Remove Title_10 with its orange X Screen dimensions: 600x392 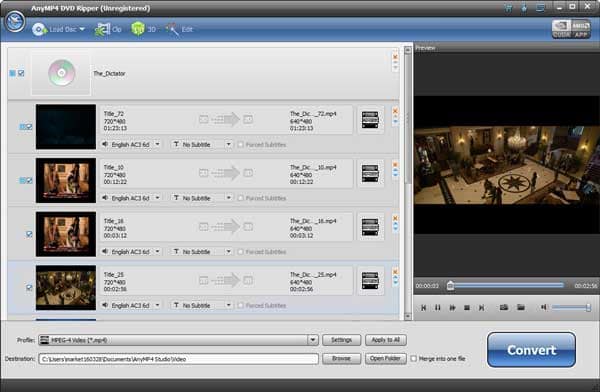pyautogui.click(x=395, y=165)
